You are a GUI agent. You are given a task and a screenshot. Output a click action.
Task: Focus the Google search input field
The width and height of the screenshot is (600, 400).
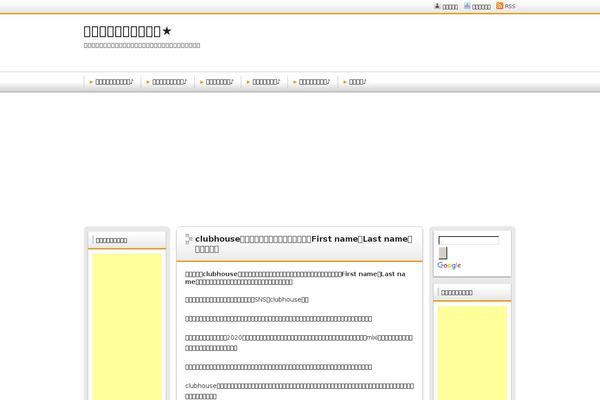point(468,240)
